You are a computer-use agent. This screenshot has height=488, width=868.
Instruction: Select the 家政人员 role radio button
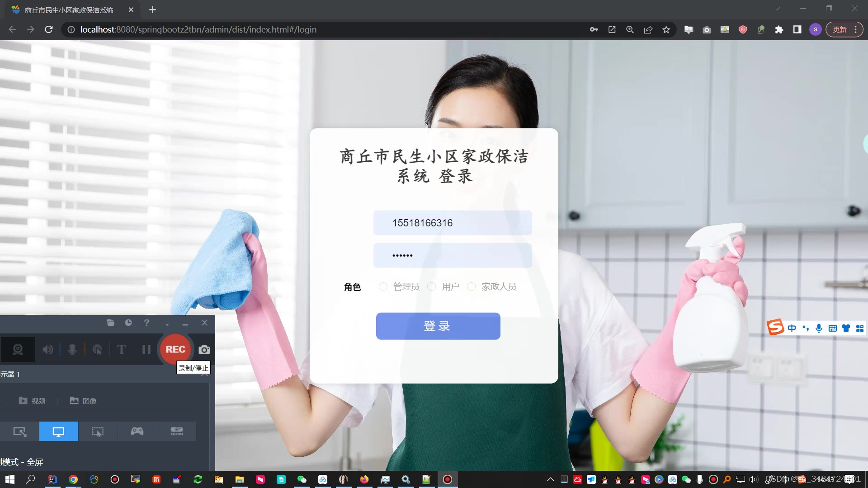[471, 286]
